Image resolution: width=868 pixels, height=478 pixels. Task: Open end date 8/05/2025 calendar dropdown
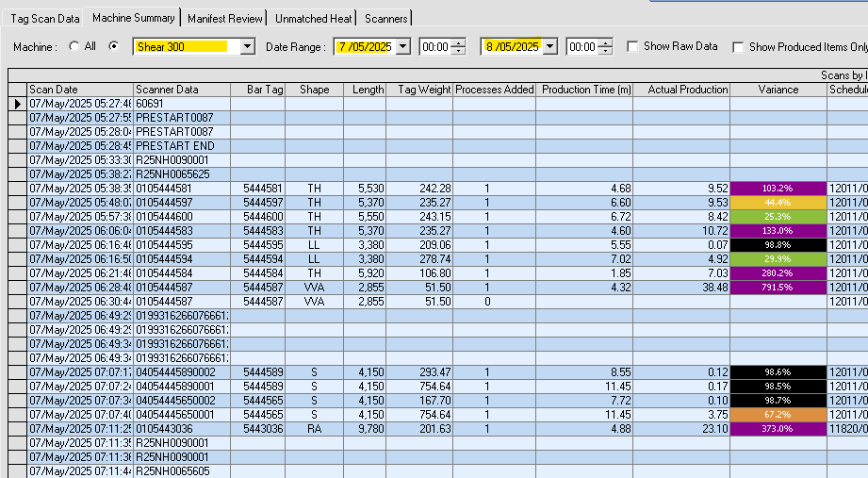pos(549,47)
